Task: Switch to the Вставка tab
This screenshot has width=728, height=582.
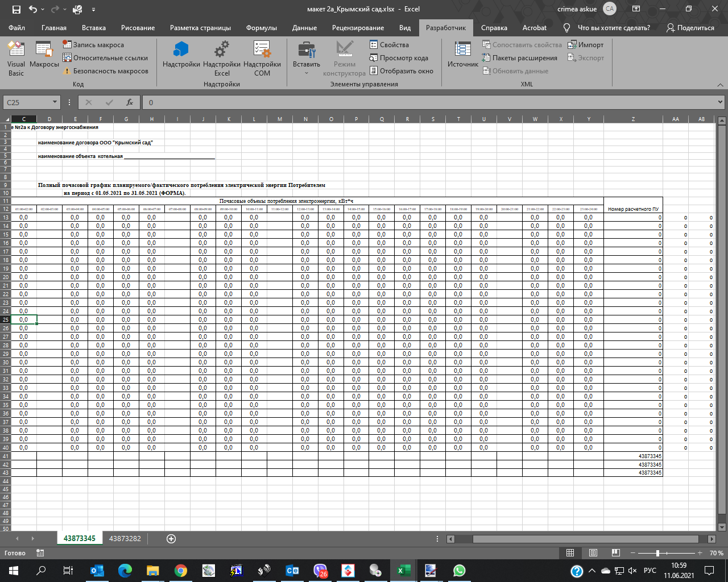Action: pyautogui.click(x=94, y=27)
